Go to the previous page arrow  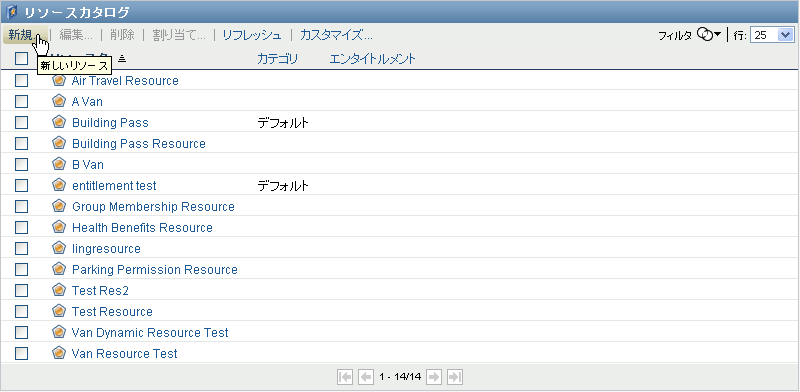[366, 377]
